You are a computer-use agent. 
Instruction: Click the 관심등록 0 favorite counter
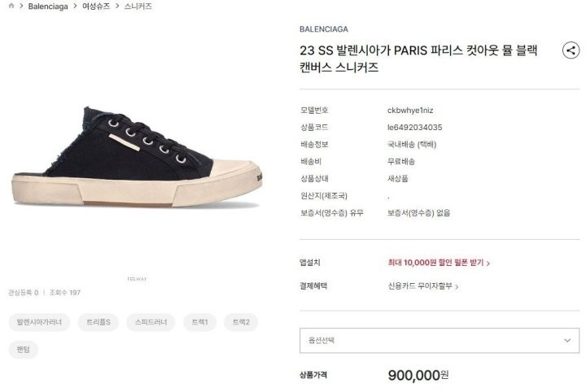23,293
